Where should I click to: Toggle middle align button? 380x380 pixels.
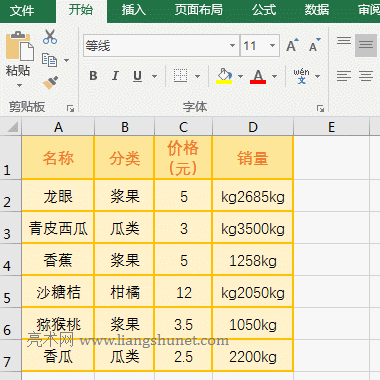366,45
